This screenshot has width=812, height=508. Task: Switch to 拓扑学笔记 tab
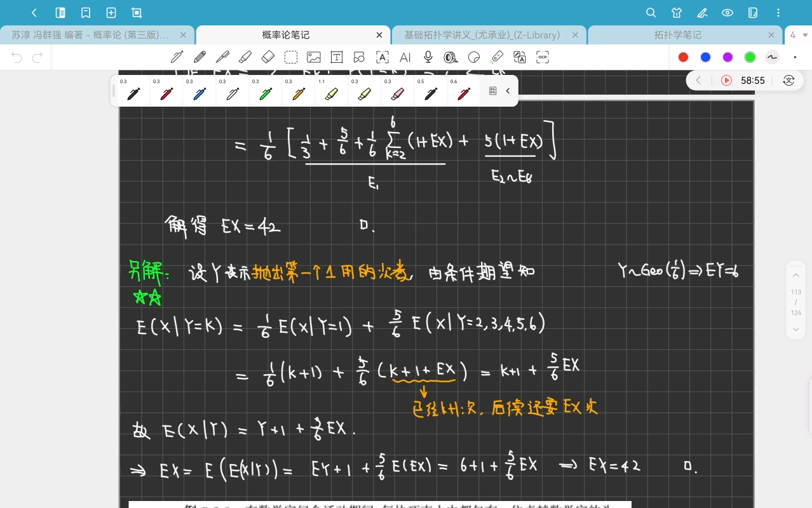point(678,35)
